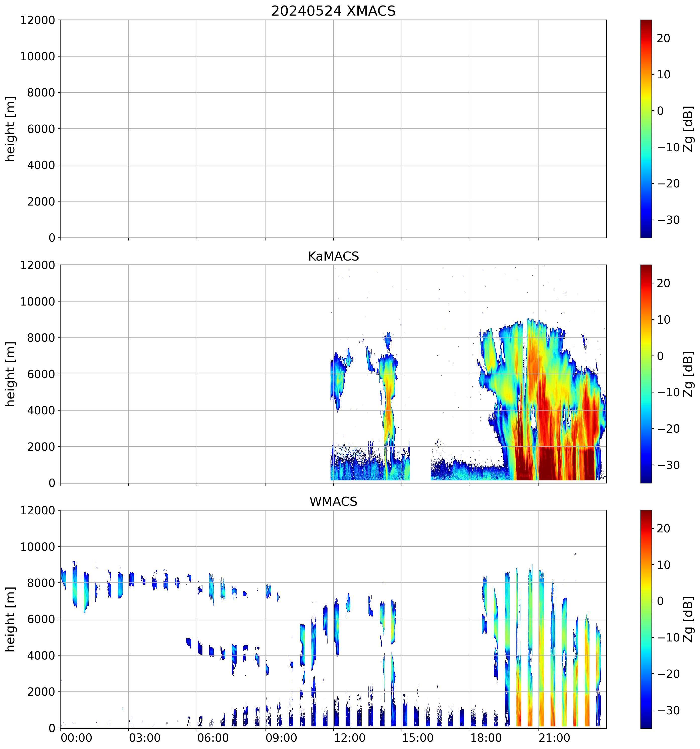Click the 09:00 time axis label
This screenshot has height=749, width=700.
coord(281,738)
